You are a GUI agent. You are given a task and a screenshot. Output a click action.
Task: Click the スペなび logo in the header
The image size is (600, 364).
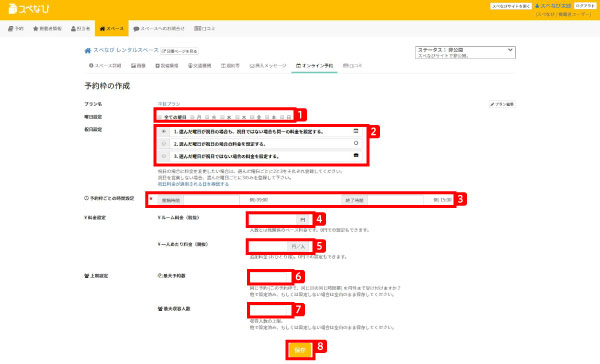pyautogui.click(x=29, y=8)
